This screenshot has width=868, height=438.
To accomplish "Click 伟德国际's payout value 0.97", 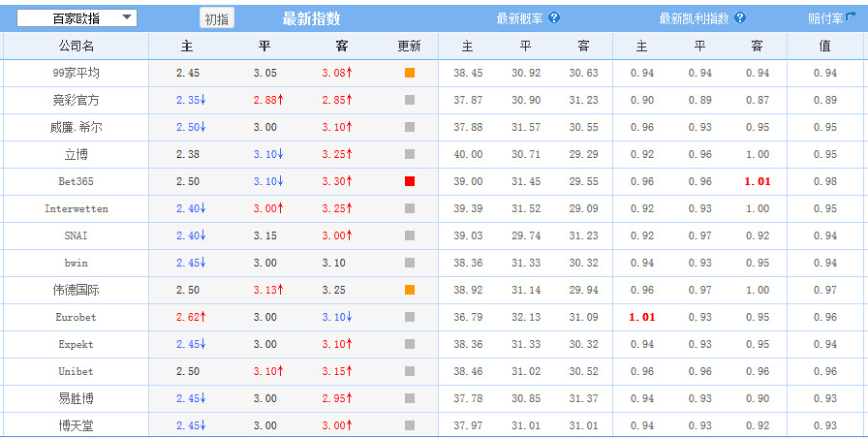I will tap(824, 290).
